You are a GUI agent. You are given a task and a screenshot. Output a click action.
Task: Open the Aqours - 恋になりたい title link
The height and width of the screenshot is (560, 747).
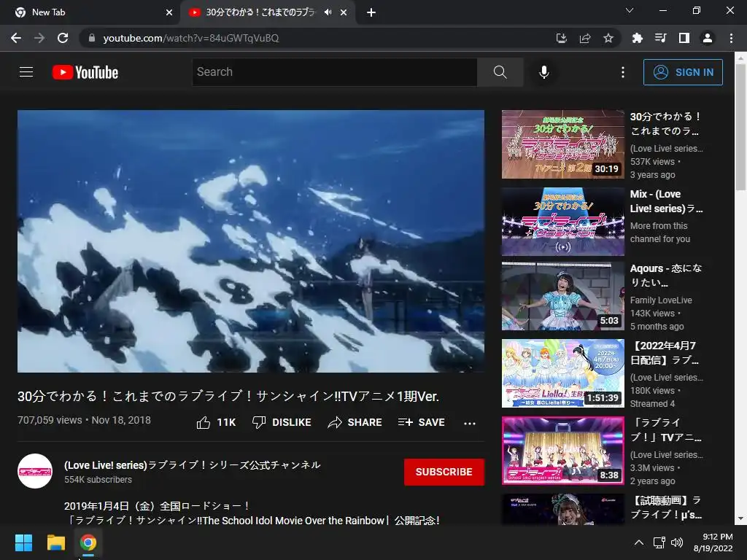666,275
